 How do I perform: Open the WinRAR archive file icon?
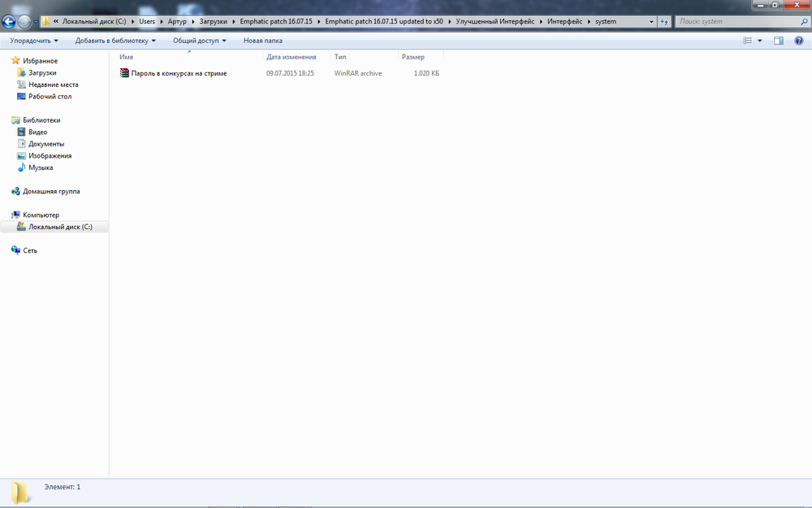(x=124, y=73)
